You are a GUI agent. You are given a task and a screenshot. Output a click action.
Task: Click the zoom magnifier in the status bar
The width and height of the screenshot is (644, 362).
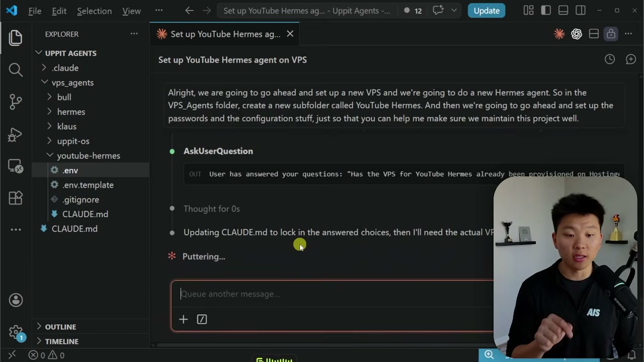(x=489, y=355)
